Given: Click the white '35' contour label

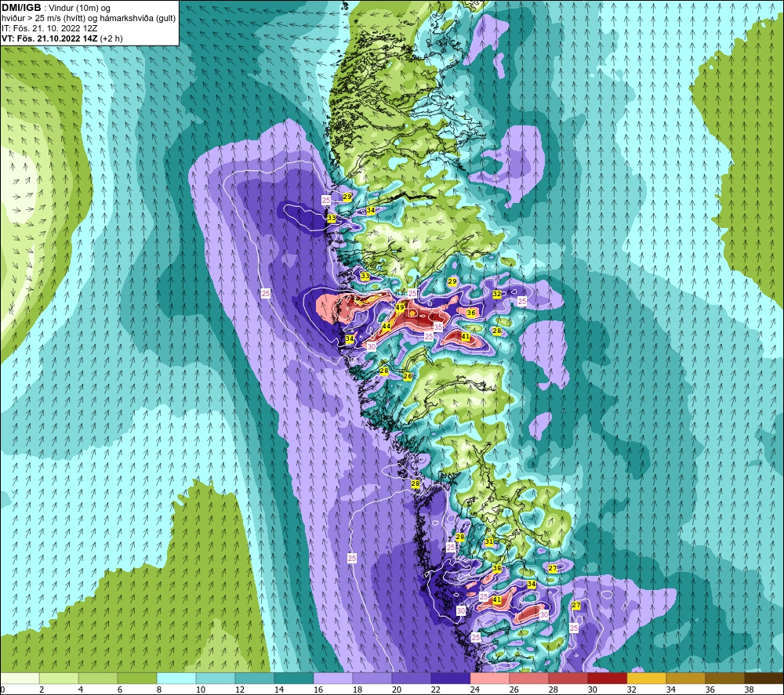Looking at the screenshot, I should click(438, 328).
